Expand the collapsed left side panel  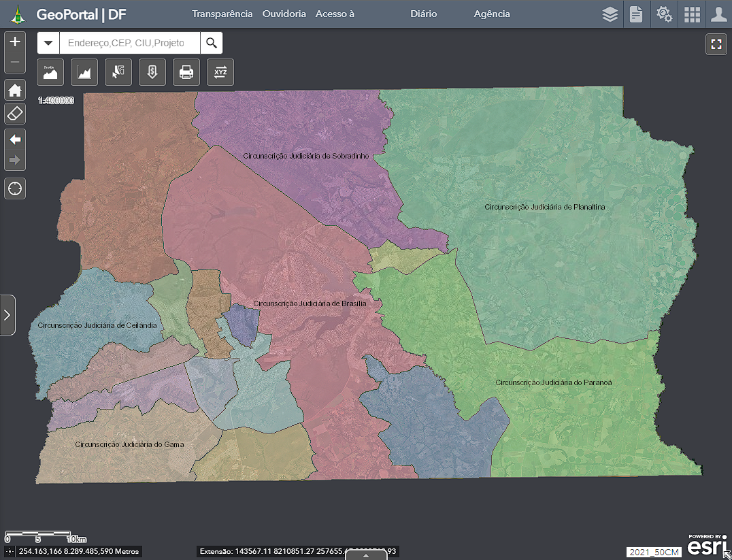7,315
